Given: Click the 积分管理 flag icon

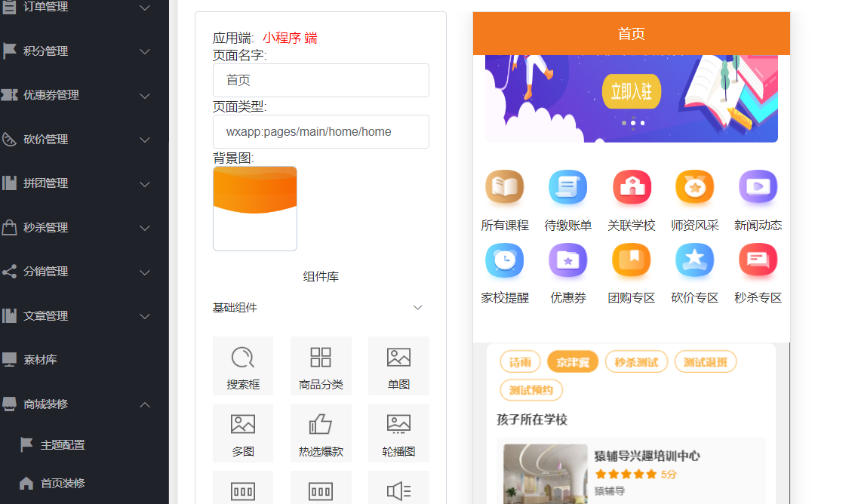Looking at the screenshot, I should [x=9, y=51].
